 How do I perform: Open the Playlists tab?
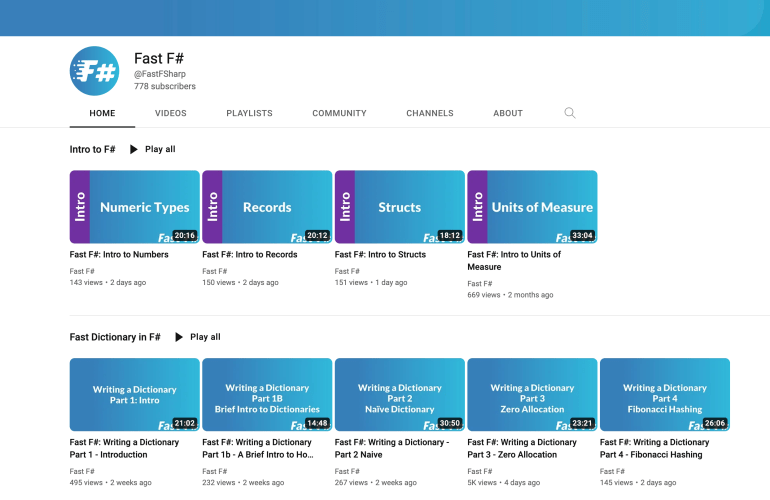pyautogui.click(x=249, y=113)
